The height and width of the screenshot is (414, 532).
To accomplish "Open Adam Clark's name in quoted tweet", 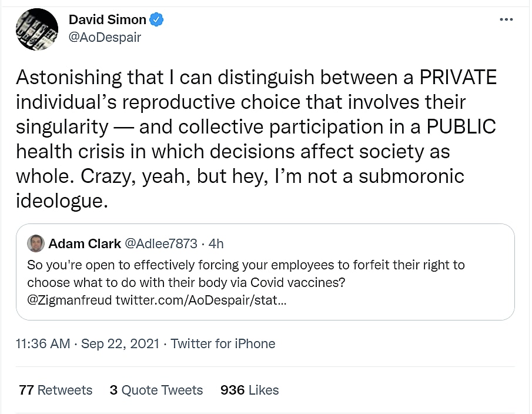I will (x=84, y=243).
